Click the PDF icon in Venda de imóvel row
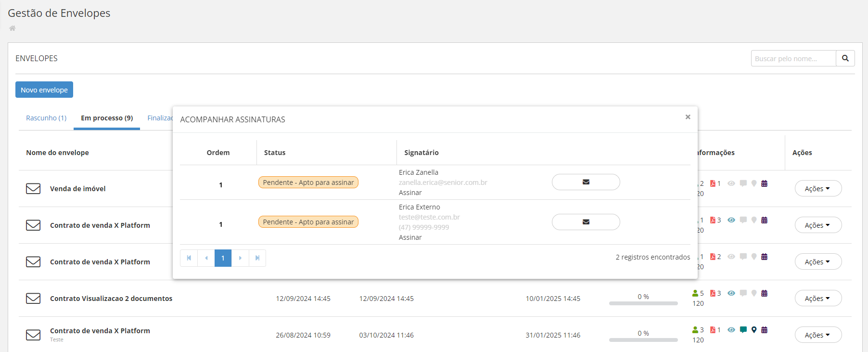The width and height of the screenshot is (868, 352). pos(713,183)
